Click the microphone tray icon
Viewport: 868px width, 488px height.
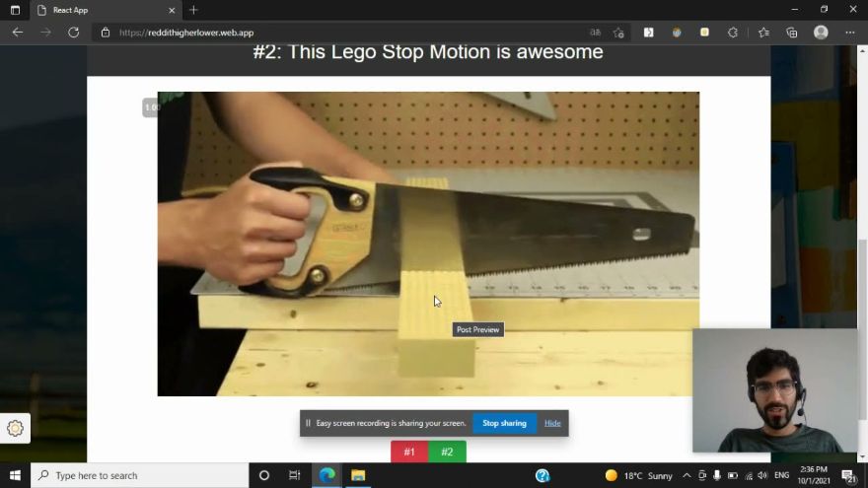click(x=717, y=475)
